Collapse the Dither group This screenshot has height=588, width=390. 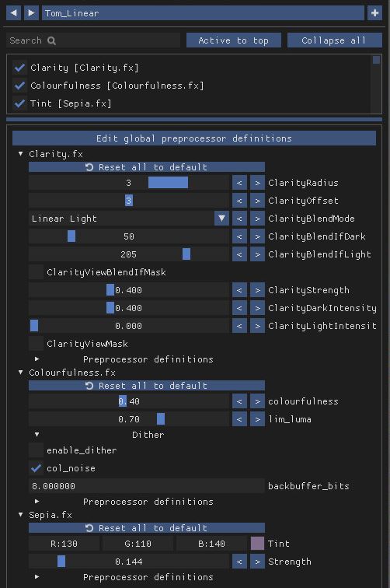(x=37, y=435)
